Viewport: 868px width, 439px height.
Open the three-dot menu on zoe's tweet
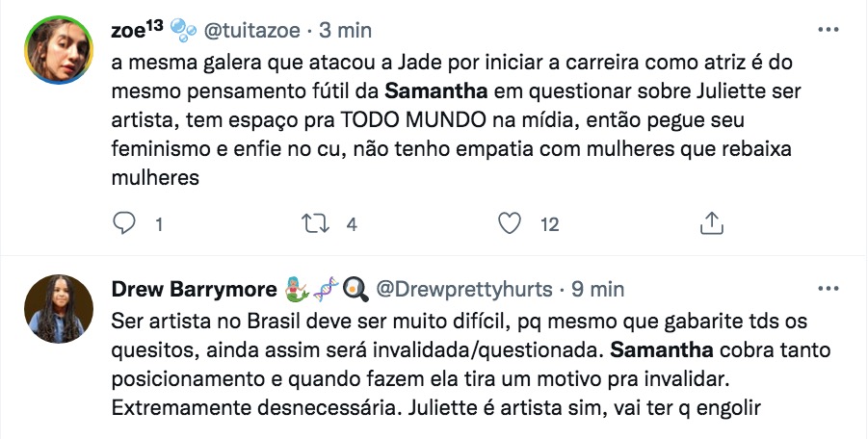pyautogui.click(x=828, y=30)
